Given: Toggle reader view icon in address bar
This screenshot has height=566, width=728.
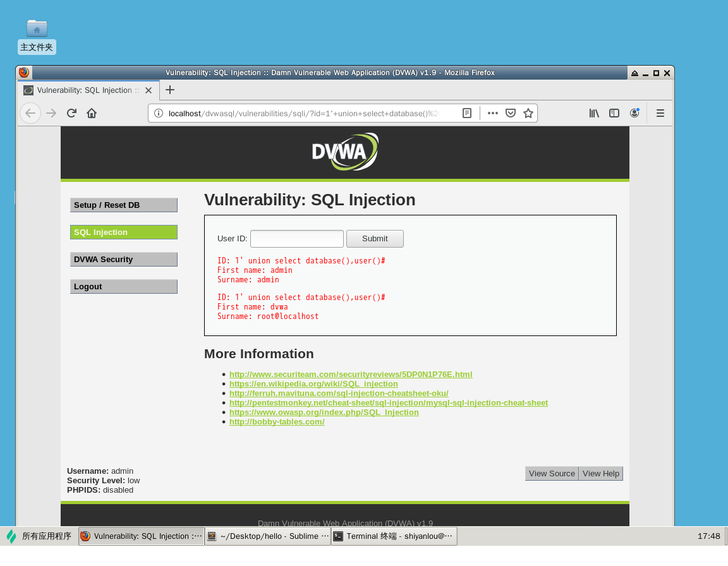Looking at the screenshot, I should [467, 113].
